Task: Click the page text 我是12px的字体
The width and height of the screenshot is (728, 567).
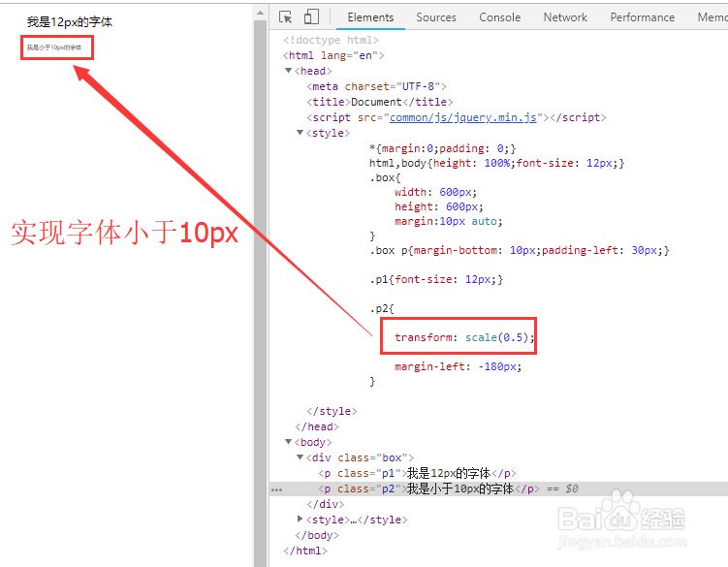Action: [x=70, y=22]
